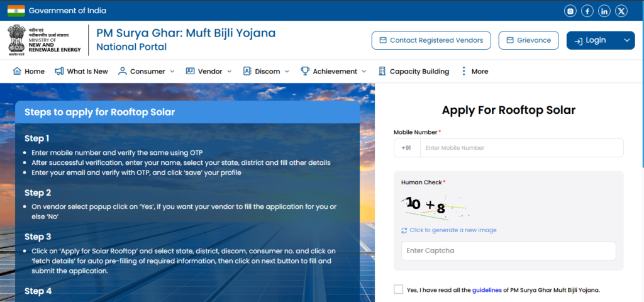Tick the guidelines agreement checkbox
Screen dimensions: 644x302
pos(399,289)
